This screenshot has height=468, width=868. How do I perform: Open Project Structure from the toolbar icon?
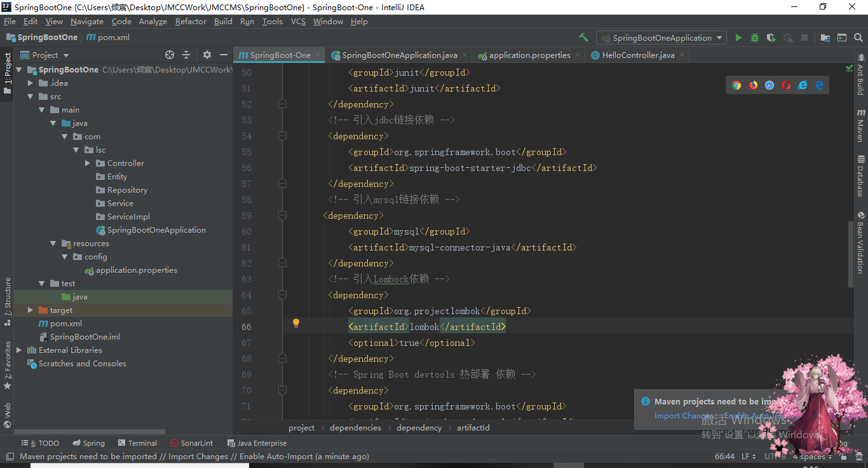[825, 38]
